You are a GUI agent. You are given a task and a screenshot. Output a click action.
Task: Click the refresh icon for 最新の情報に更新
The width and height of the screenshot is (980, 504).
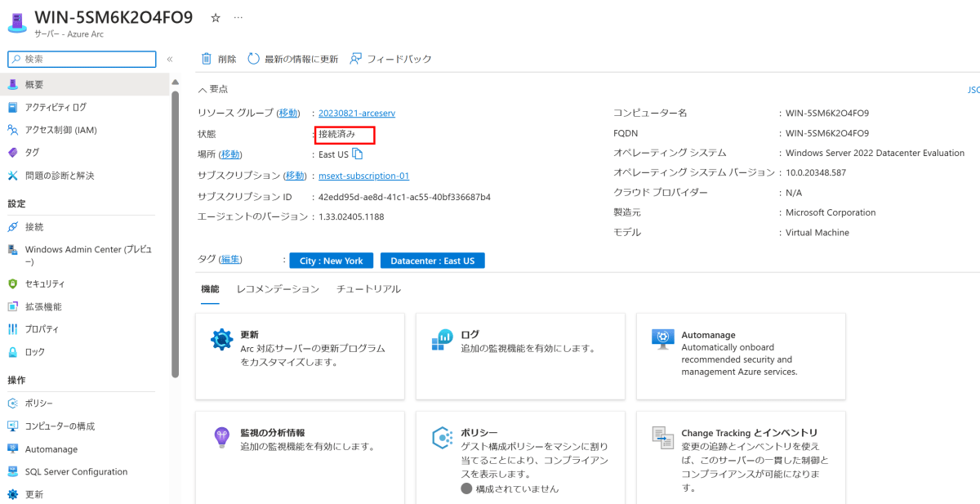pyautogui.click(x=254, y=59)
